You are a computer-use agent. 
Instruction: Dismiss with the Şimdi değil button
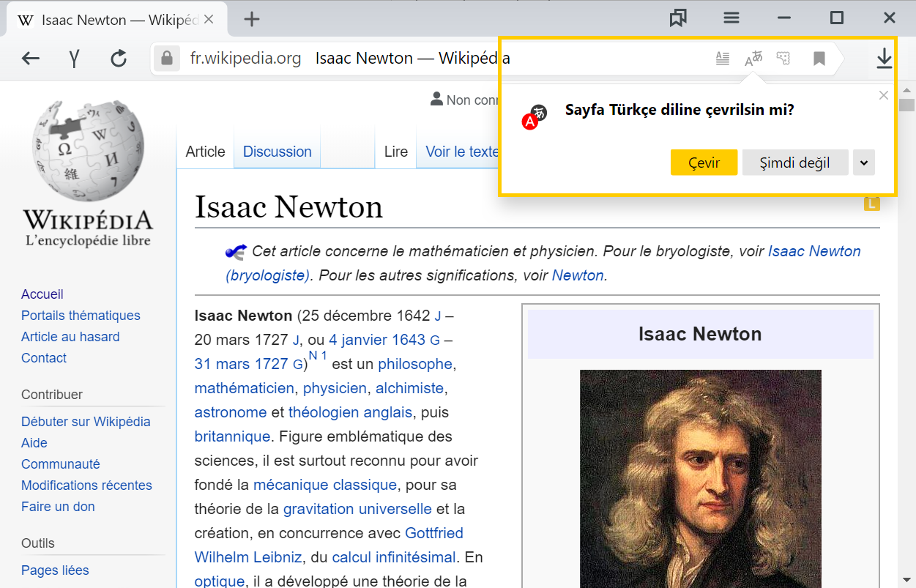(x=795, y=163)
